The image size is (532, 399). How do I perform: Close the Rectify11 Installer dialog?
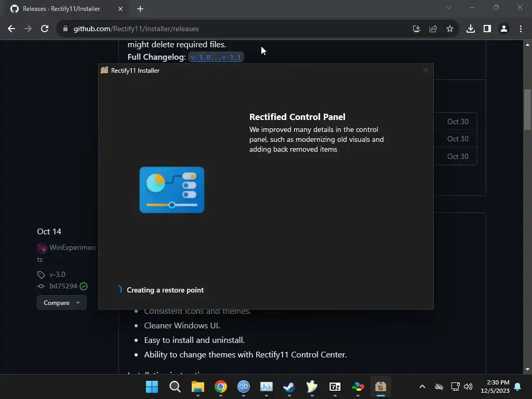pyautogui.click(x=425, y=70)
